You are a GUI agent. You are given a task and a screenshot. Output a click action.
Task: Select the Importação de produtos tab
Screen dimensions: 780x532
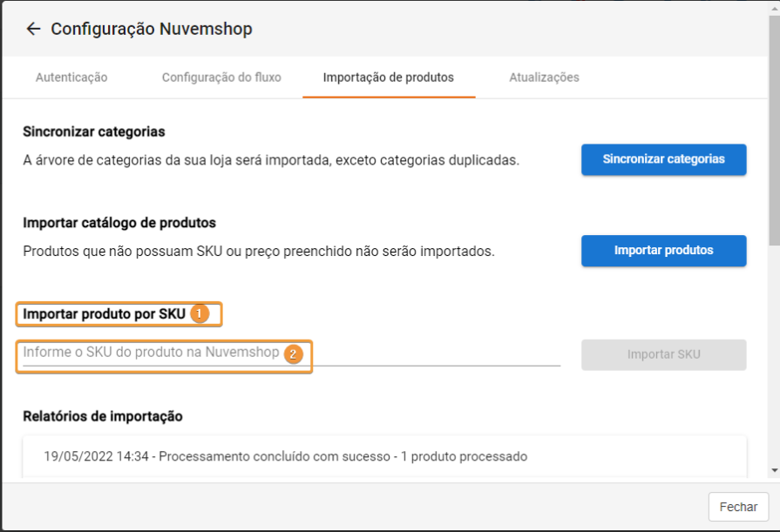point(389,77)
